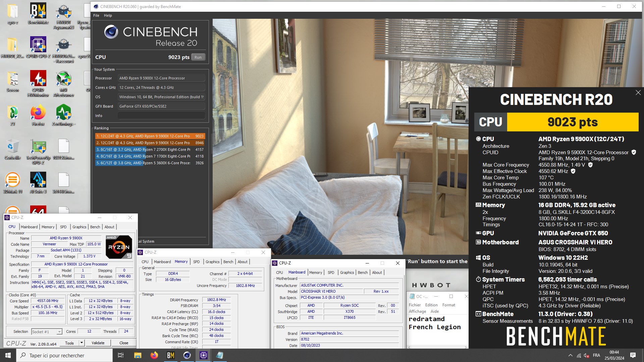Launch MSI Afterburner from the desktop
The image size is (644, 362).
(x=63, y=83)
